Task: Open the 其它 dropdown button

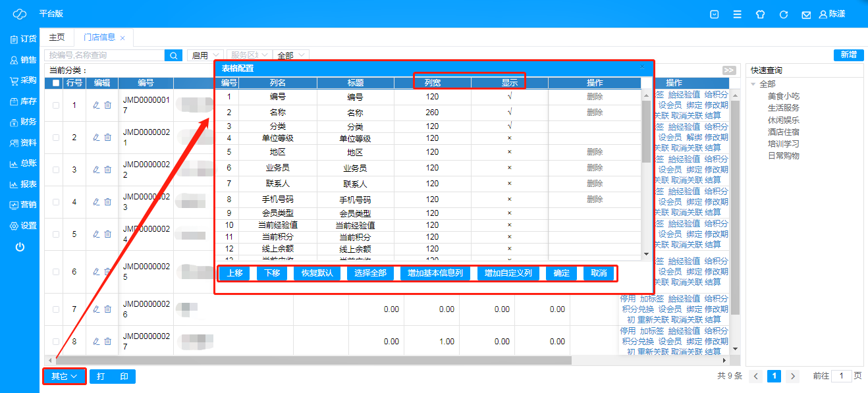Action: pyautogui.click(x=65, y=377)
